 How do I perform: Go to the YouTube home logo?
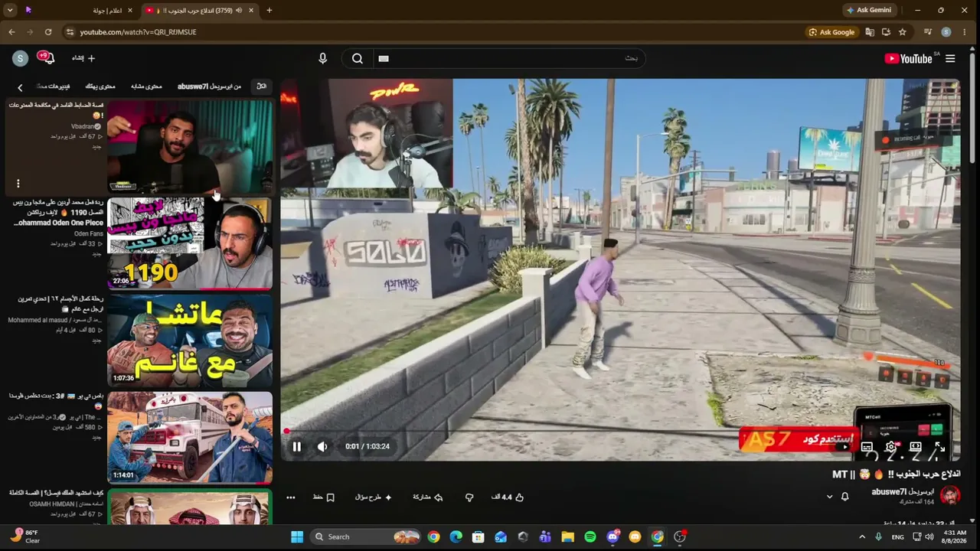pyautogui.click(x=908, y=59)
